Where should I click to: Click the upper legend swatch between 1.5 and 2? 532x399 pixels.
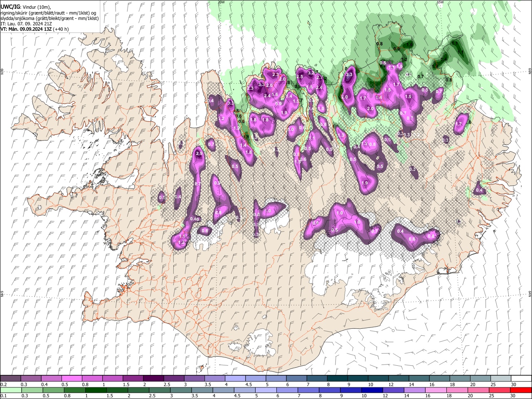[x=133, y=379]
